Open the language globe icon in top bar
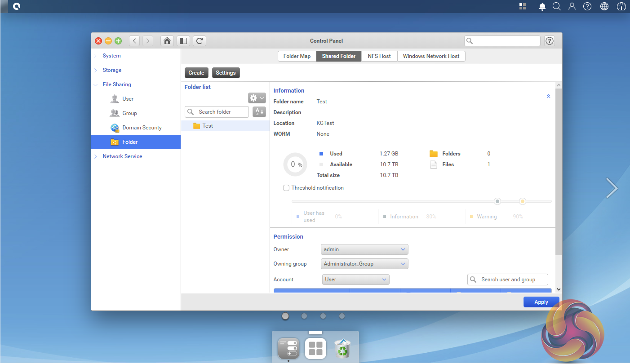Viewport: 630px width, 364px height. pos(604,6)
